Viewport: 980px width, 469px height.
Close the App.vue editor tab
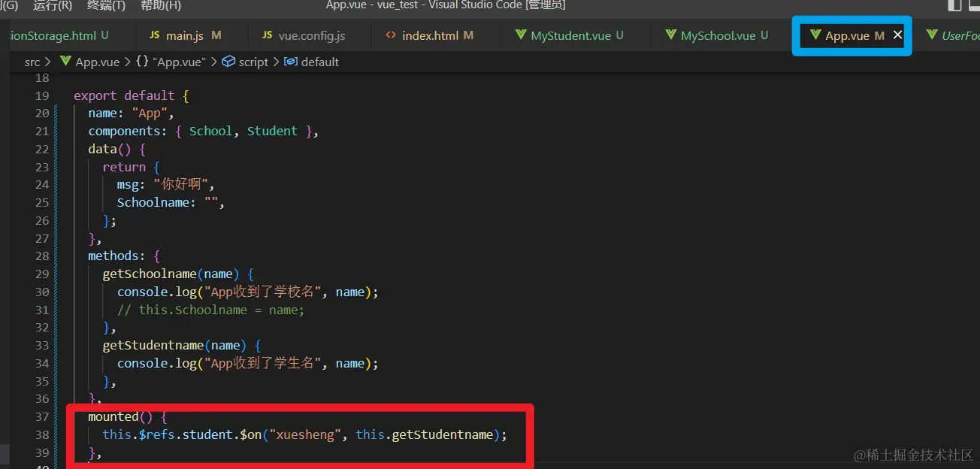point(897,35)
